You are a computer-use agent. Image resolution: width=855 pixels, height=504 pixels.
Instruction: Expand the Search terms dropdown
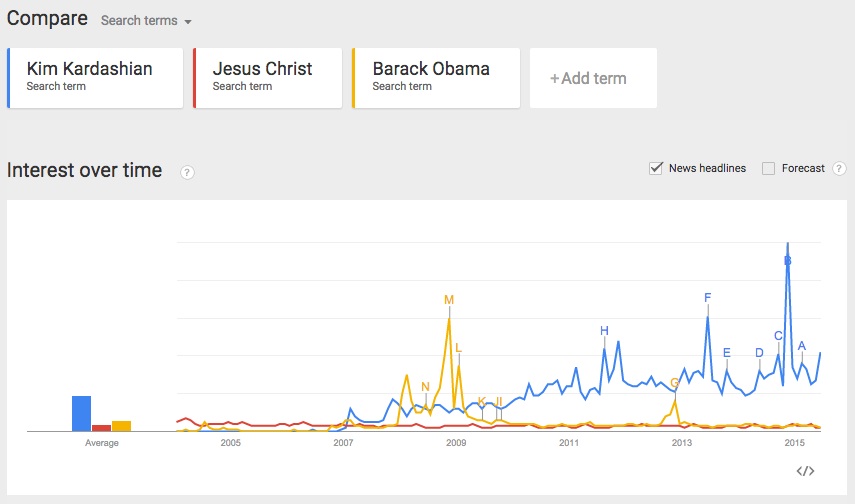click(146, 21)
